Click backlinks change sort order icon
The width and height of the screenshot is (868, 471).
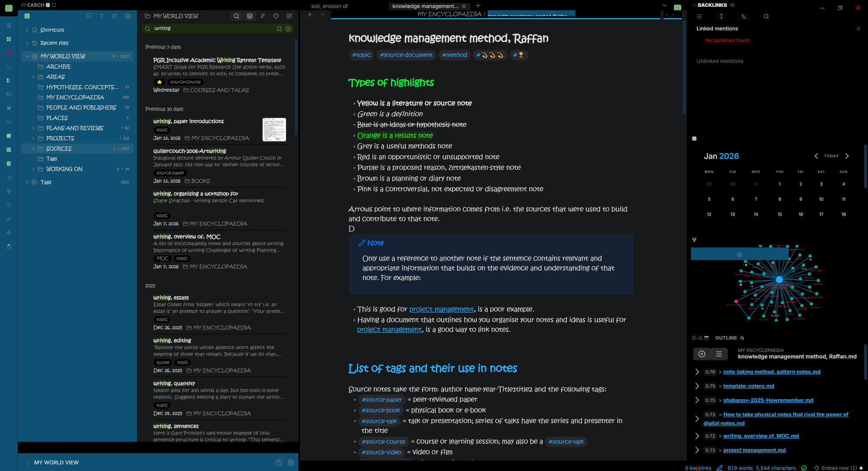click(x=743, y=16)
